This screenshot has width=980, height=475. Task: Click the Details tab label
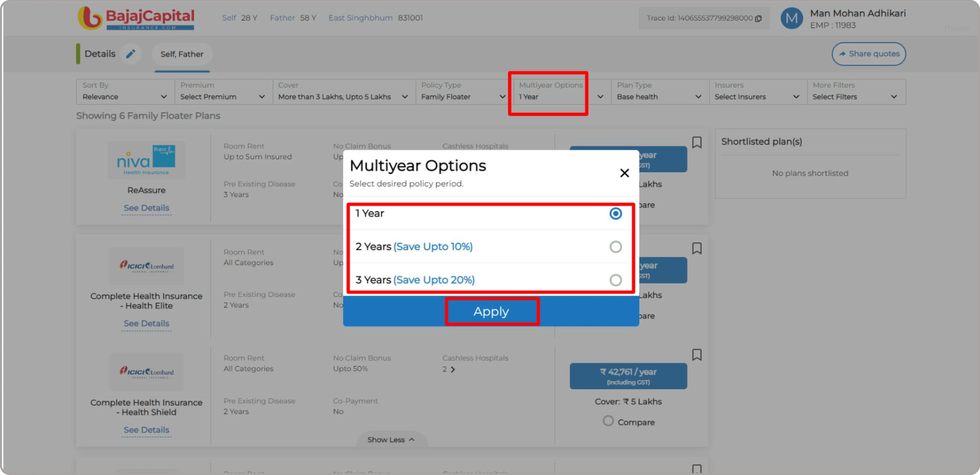click(x=100, y=54)
